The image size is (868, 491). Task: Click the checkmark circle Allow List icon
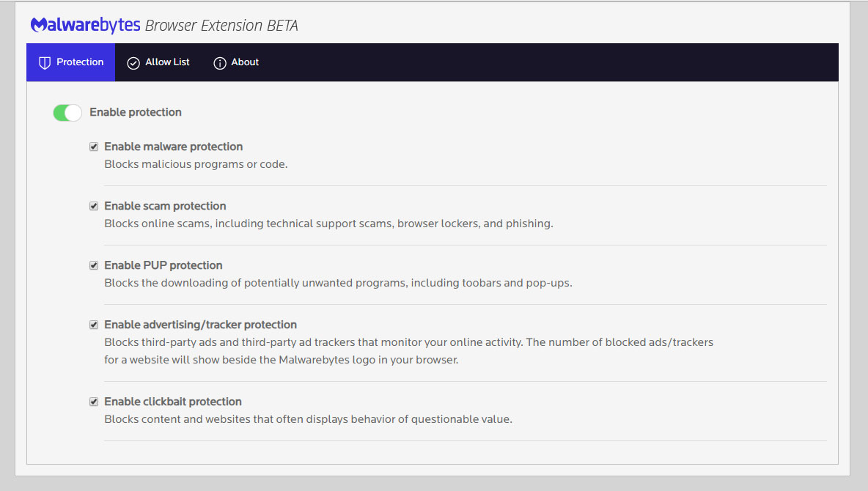pos(133,63)
